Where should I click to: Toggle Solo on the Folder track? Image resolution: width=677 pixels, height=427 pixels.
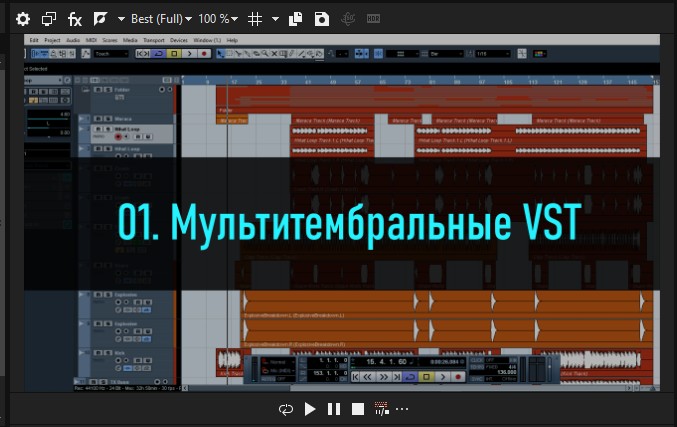tap(108, 90)
